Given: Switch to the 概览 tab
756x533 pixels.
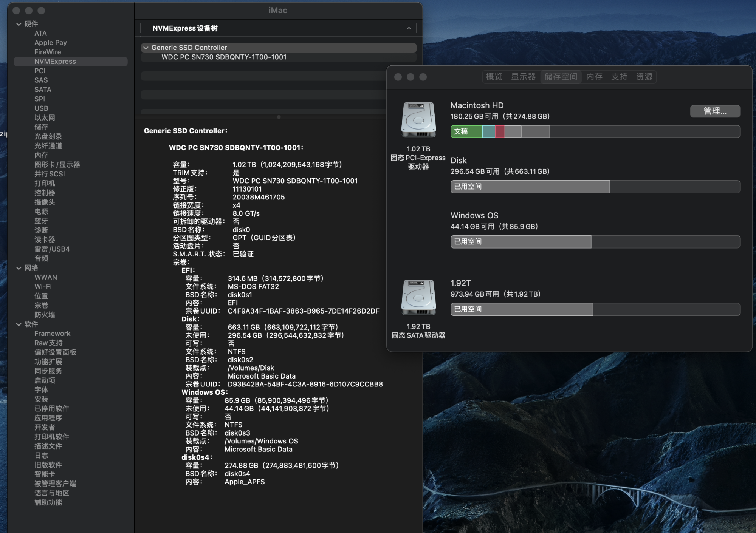Looking at the screenshot, I should tap(494, 77).
